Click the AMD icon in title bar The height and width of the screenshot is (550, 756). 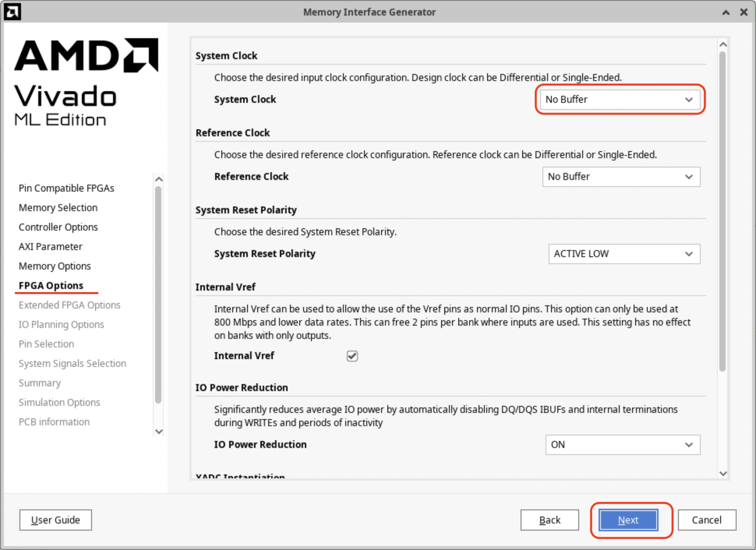tap(12, 12)
